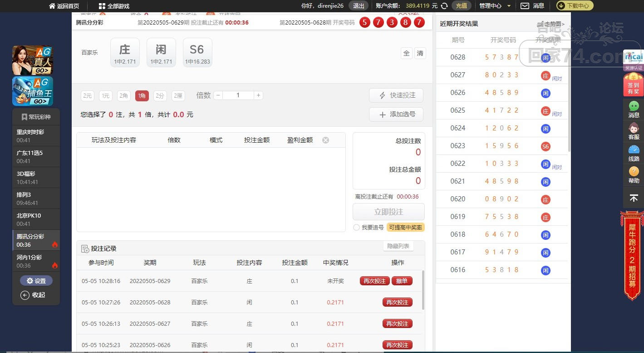The width and height of the screenshot is (644, 353).
Task: Select the 2元 unit mode
Action: [x=87, y=95]
